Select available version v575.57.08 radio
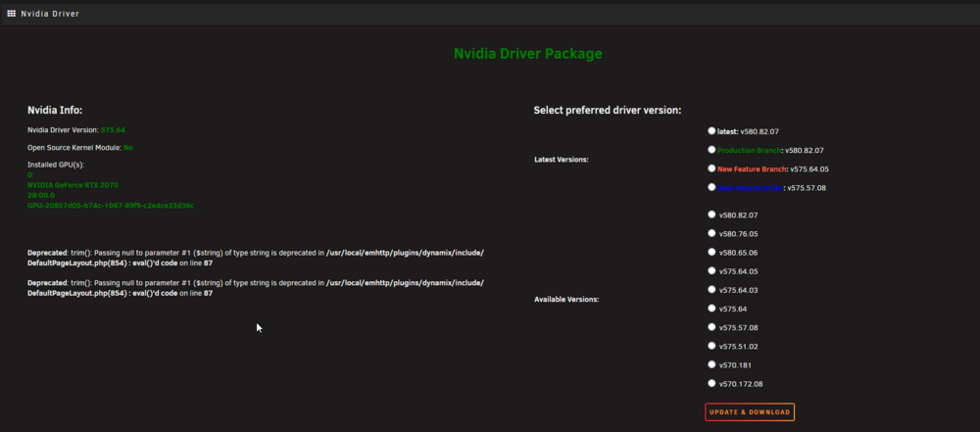This screenshot has height=432, width=980. point(711,327)
